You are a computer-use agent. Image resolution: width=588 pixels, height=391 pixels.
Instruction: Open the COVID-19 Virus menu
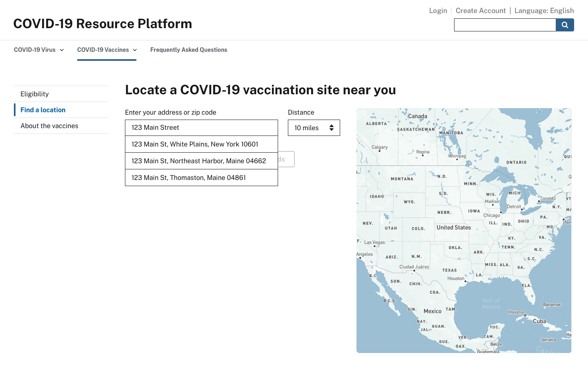click(39, 50)
